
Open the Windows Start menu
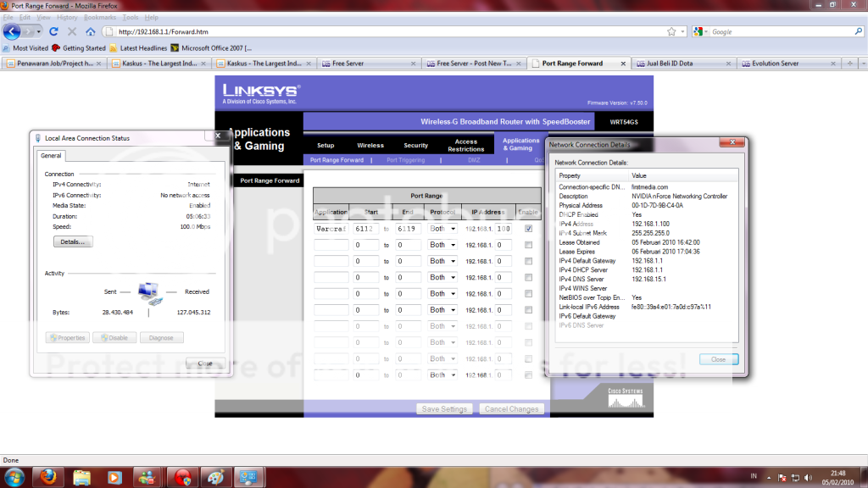coord(14,477)
